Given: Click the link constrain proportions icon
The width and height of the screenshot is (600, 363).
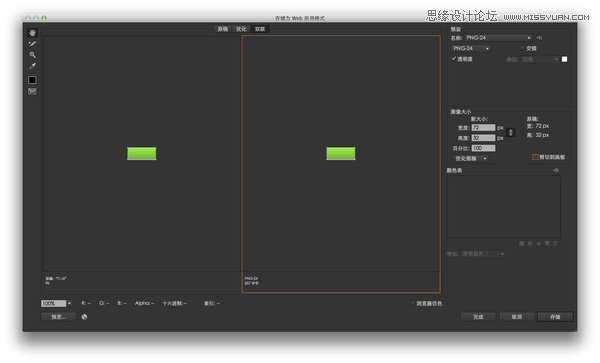Looking at the screenshot, I should pyautogui.click(x=510, y=133).
